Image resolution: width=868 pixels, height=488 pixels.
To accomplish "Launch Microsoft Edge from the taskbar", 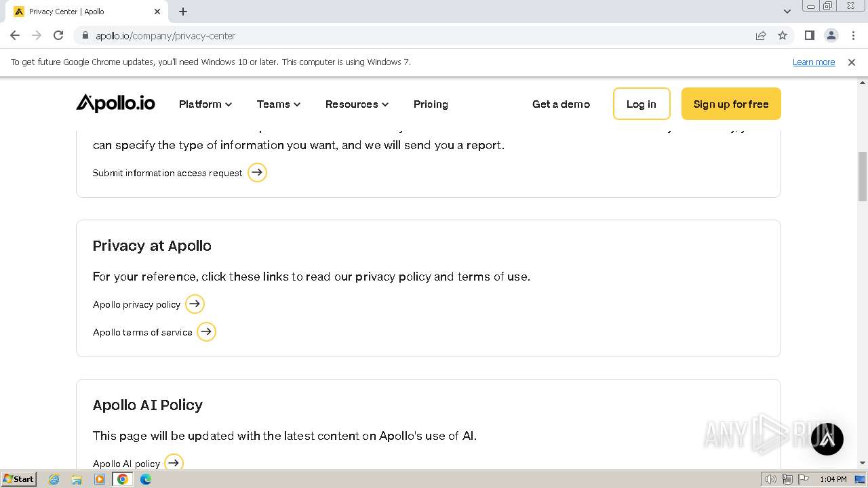I will coord(146,479).
